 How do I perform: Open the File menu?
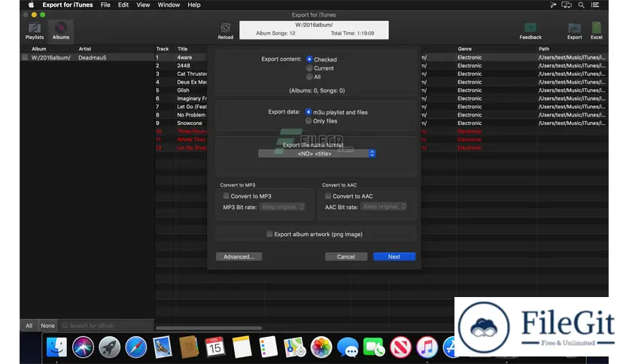[x=105, y=5]
